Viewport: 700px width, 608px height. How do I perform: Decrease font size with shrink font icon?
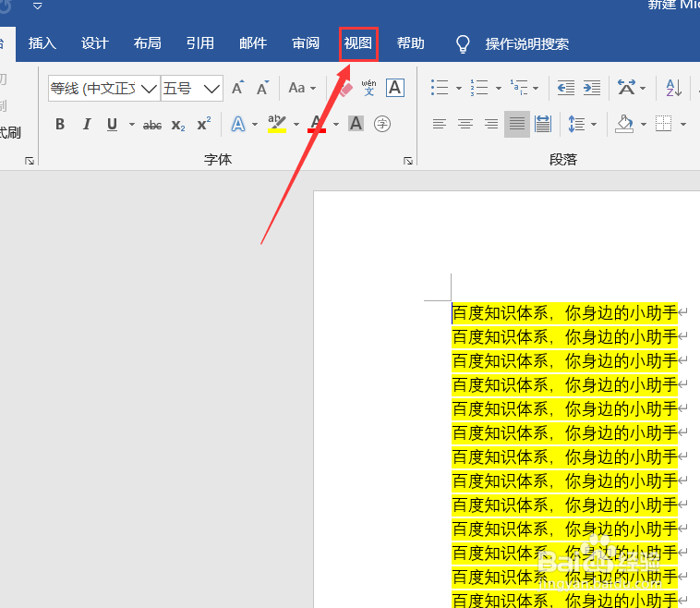pyautogui.click(x=263, y=88)
